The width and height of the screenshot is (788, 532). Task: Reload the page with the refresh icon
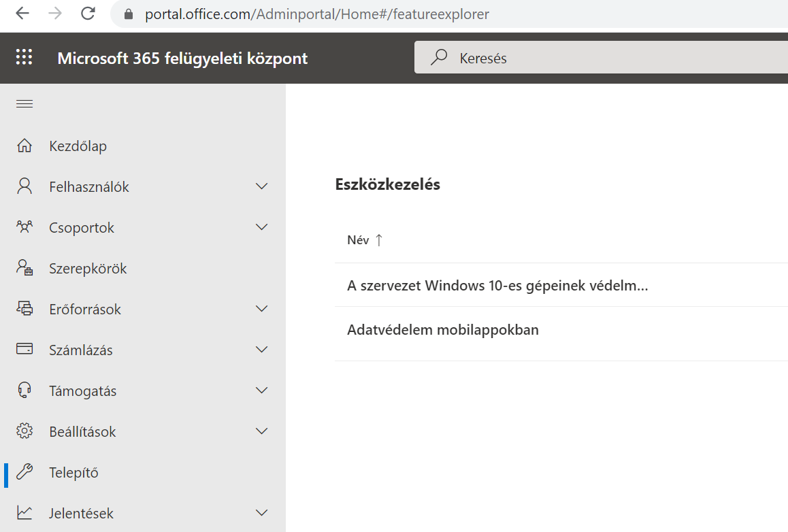coord(88,14)
